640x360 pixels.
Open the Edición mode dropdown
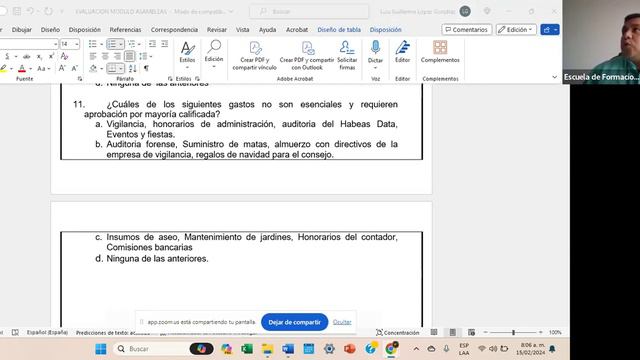coord(516,29)
